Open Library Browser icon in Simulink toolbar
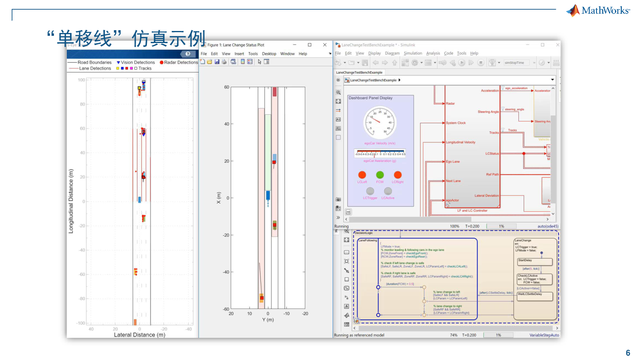Image resolution: width=644 pixels, height=362 pixels. click(405, 63)
